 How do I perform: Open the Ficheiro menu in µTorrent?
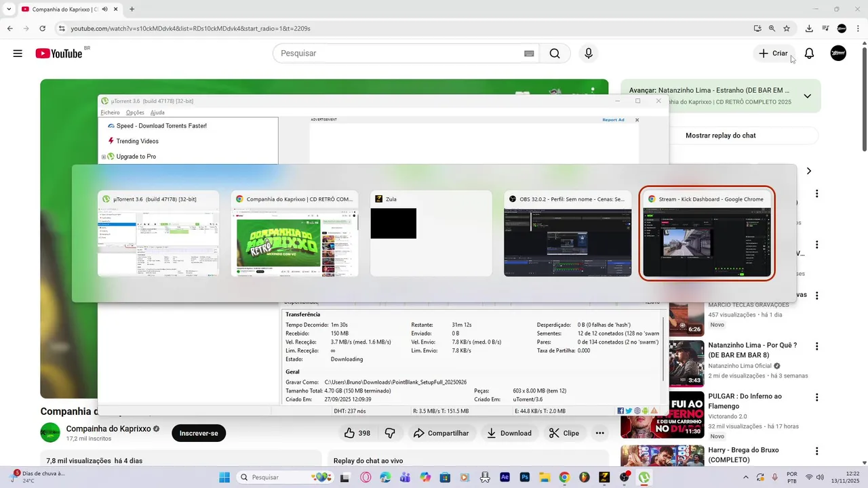click(110, 113)
